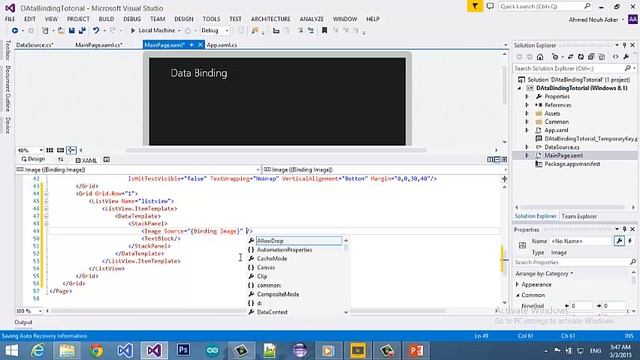Switch to the Design view tab

pos(33,159)
